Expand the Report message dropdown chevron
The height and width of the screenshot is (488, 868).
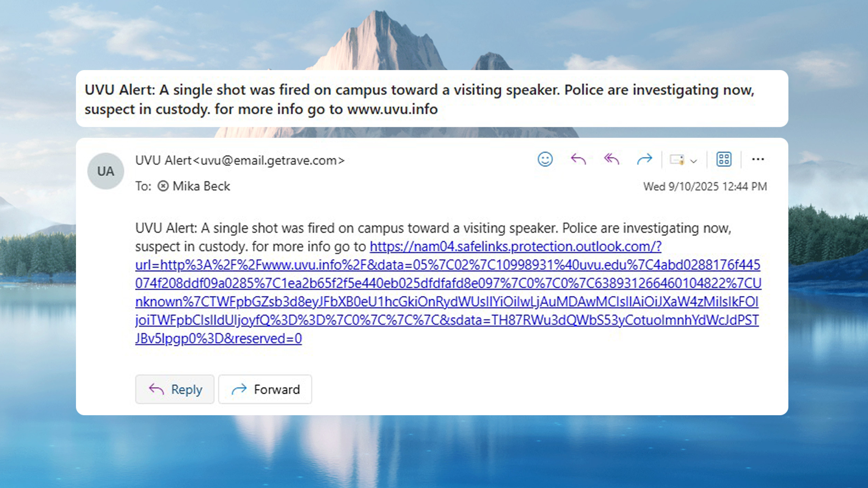click(x=693, y=161)
